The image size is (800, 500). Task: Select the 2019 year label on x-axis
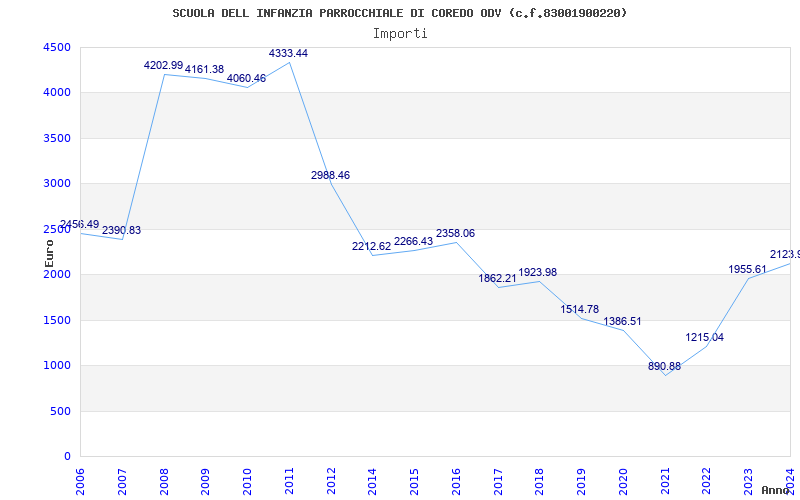pyautogui.click(x=582, y=481)
